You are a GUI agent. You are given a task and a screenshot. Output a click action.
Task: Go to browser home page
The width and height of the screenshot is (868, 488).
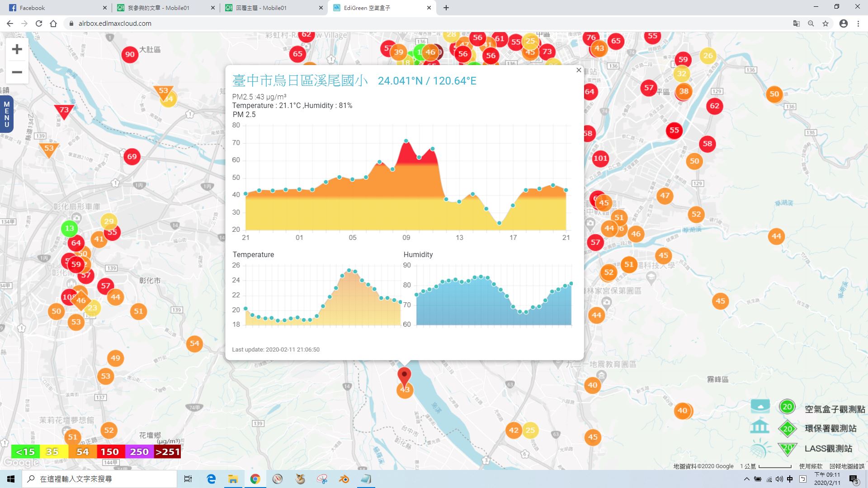tap(53, 23)
